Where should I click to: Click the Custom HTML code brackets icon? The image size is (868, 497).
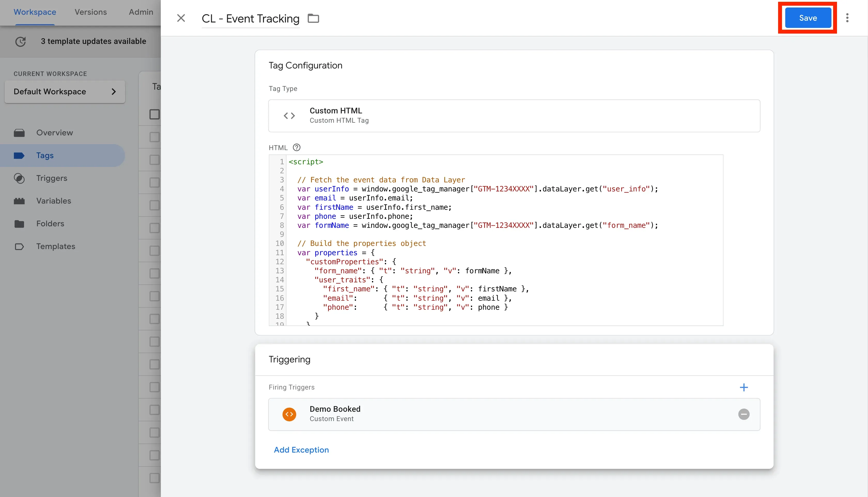click(x=289, y=116)
